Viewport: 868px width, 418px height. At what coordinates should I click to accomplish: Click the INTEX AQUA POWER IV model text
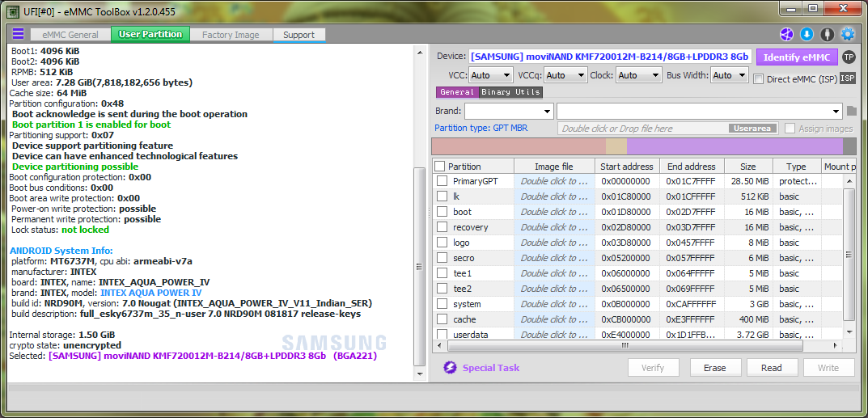151,293
